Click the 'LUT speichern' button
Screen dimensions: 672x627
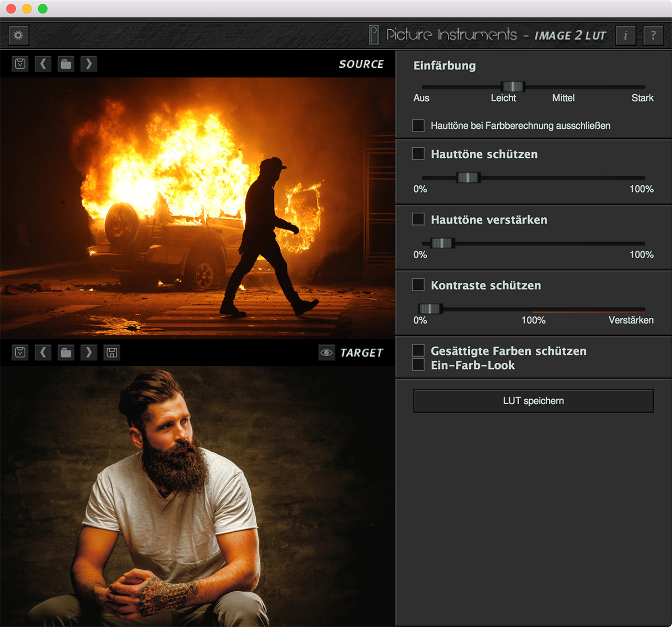tap(533, 401)
